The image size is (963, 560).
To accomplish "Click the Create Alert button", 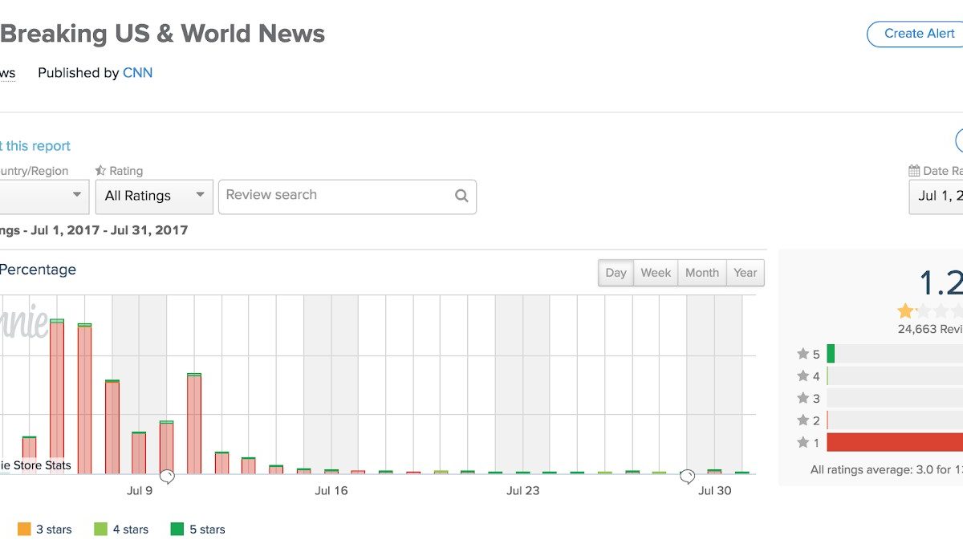I will (x=915, y=34).
